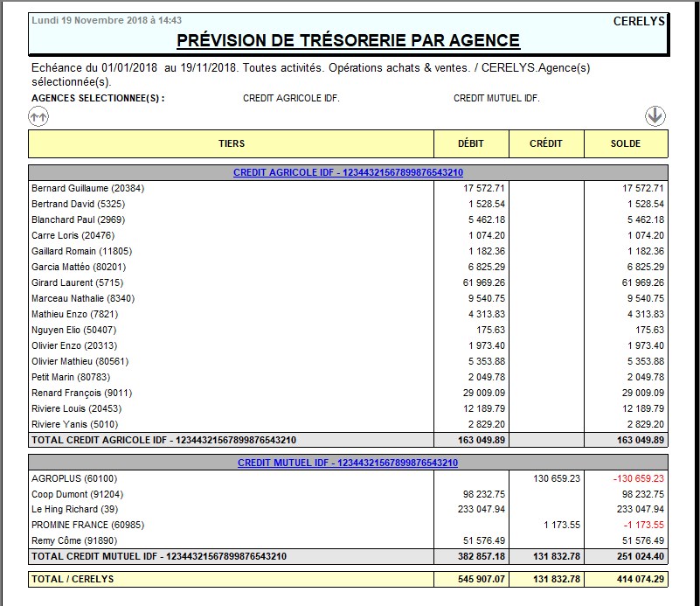The height and width of the screenshot is (606, 700).
Task: Click the SOLDE column header
Action: (626, 143)
